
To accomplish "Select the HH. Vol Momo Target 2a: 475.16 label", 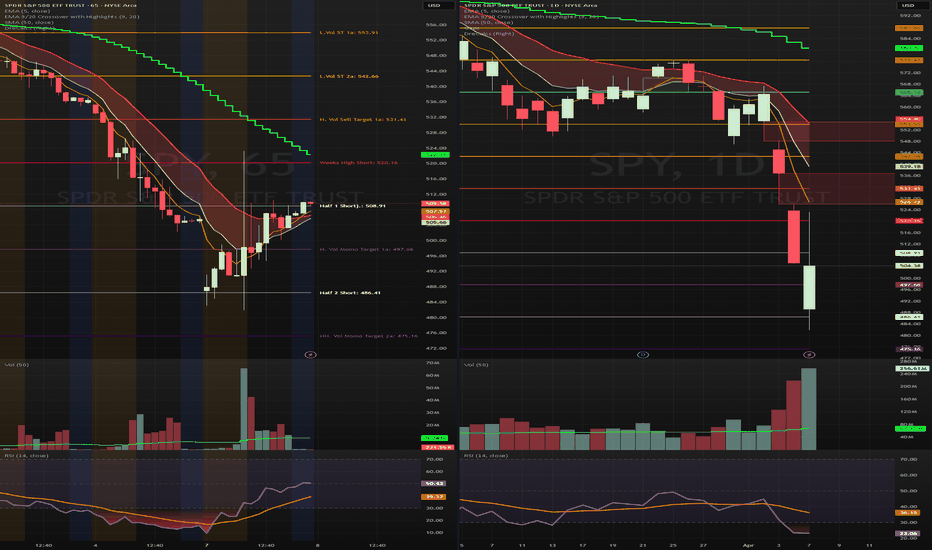I will click(x=369, y=336).
